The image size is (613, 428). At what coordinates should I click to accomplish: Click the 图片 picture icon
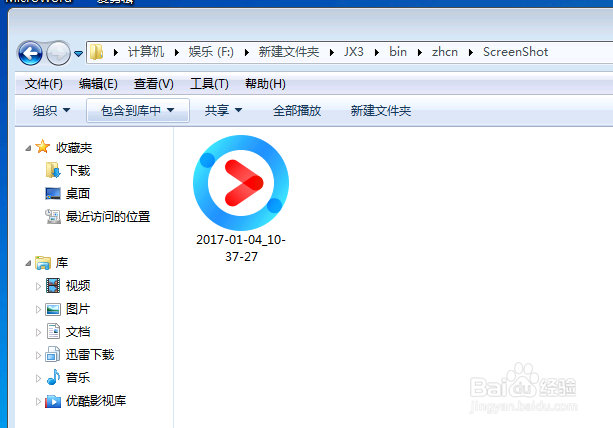[x=53, y=309]
